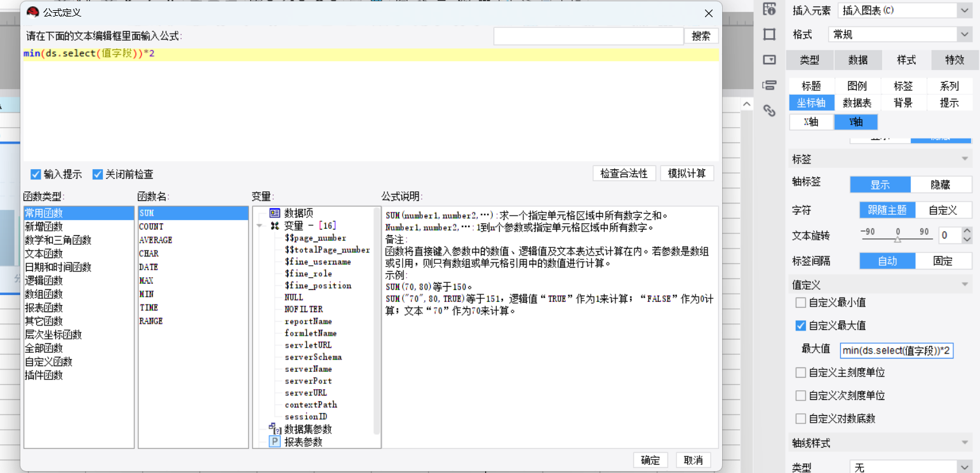Open the cell attributes panel icon
The width and height of the screenshot is (980, 473).
click(x=769, y=9)
